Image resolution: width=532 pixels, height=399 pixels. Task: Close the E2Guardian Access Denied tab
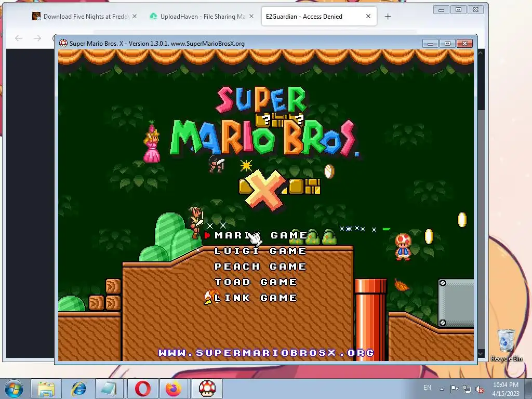[x=368, y=16]
